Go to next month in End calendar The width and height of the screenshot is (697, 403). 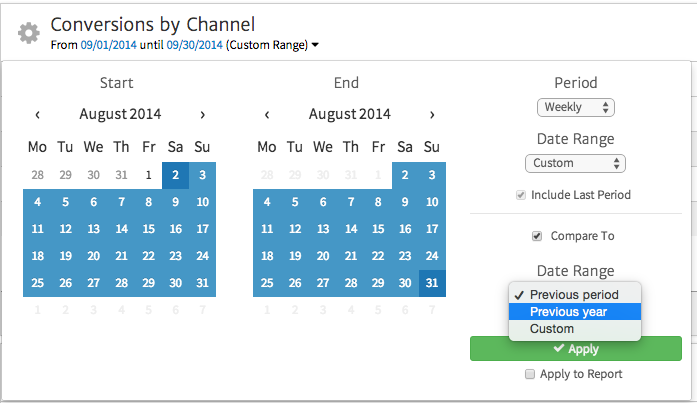point(432,114)
